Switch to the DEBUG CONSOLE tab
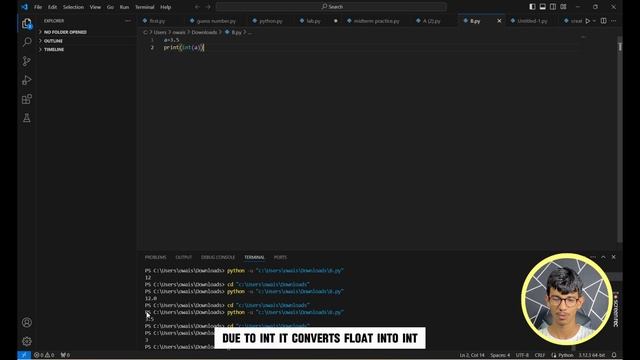 (x=218, y=258)
